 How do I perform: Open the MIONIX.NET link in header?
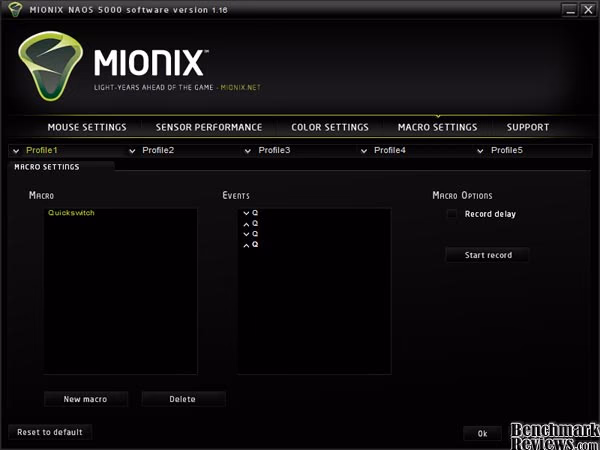tap(241, 88)
